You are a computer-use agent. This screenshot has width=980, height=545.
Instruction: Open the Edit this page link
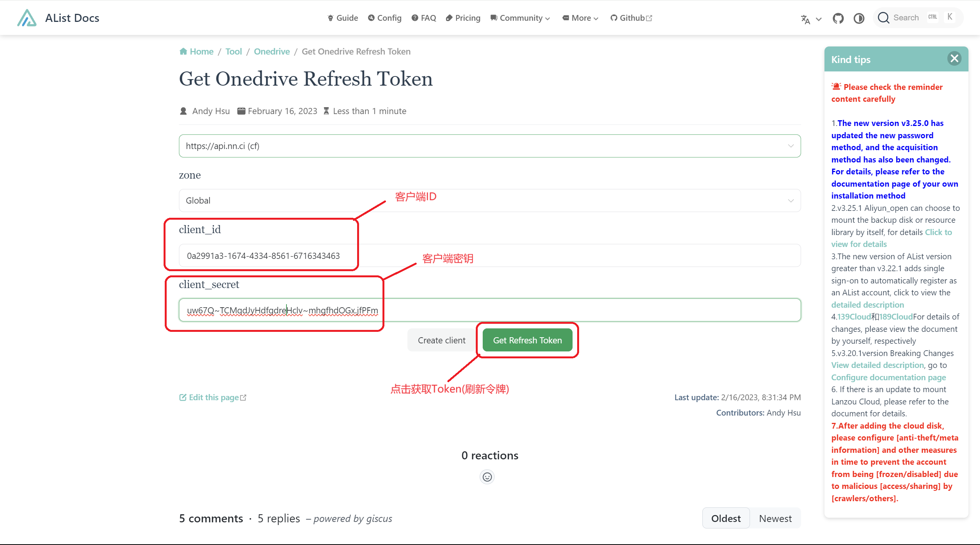click(213, 398)
